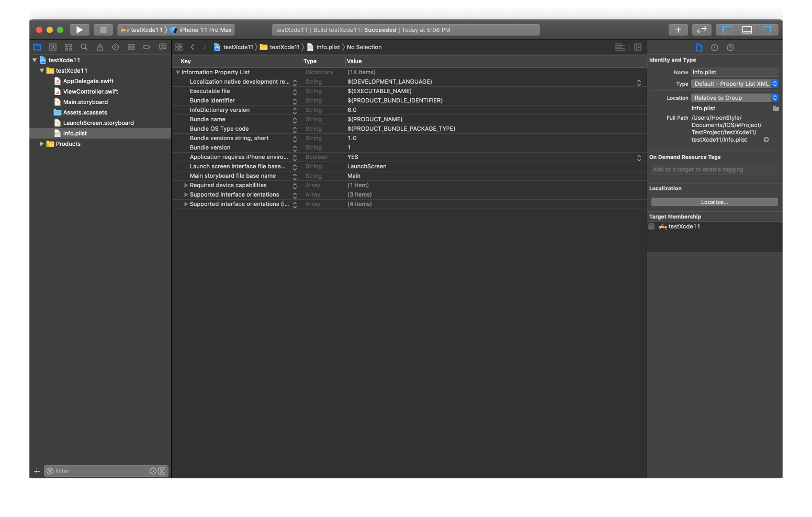This screenshot has width=812, height=517.
Task: Click testXcde11 project in jump bar
Action: (x=233, y=47)
